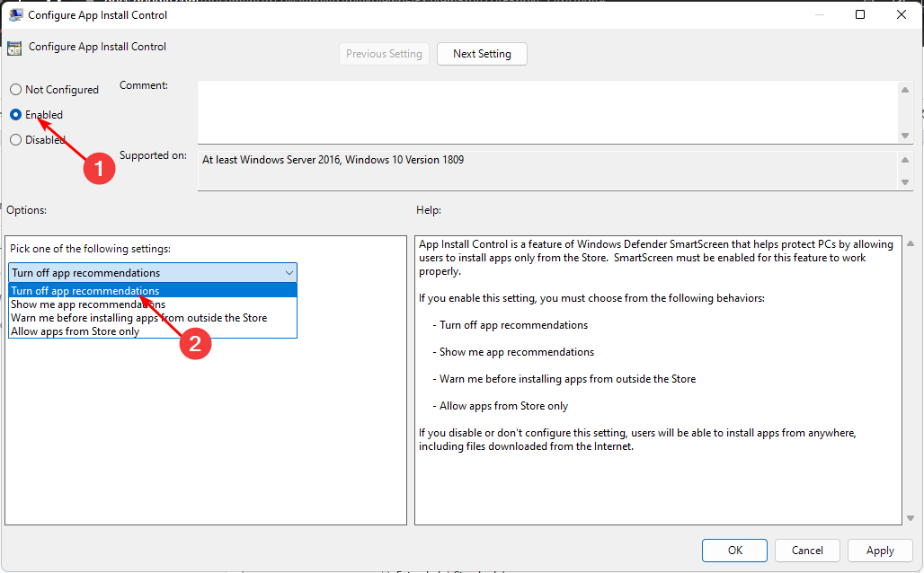Select 'Allow apps from Store only' option
924x573 pixels.
pyautogui.click(x=75, y=331)
